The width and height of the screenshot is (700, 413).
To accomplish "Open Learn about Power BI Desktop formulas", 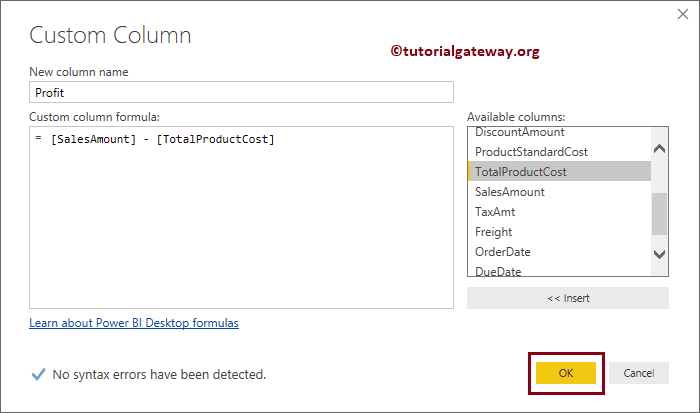I will [134, 323].
